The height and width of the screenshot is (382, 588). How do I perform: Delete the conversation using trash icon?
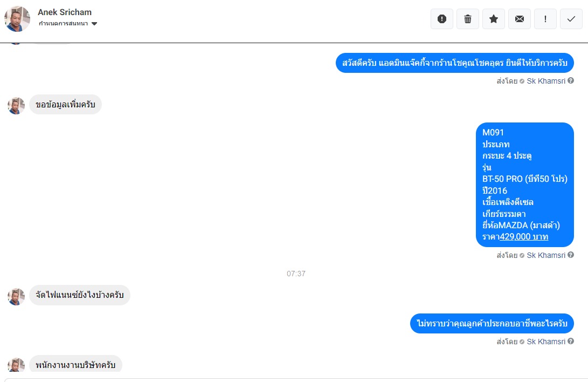(468, 19)
